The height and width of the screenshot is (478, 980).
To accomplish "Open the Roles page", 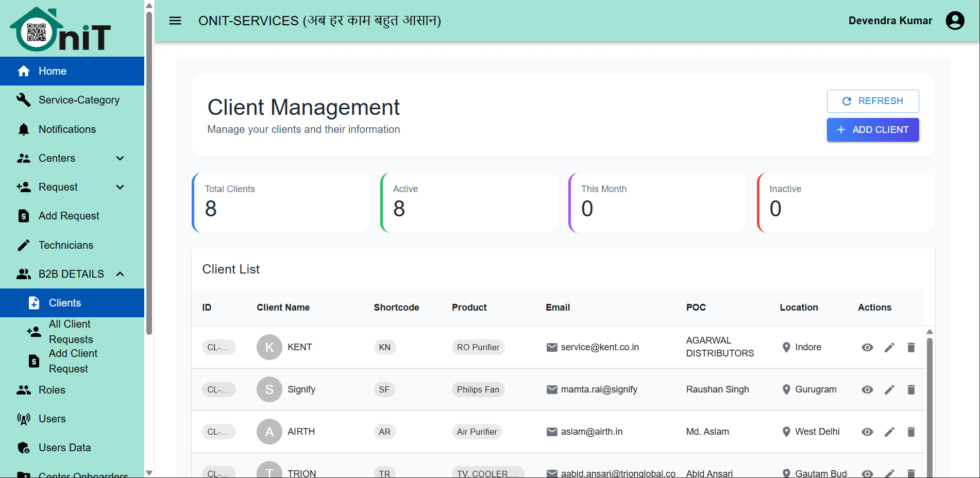I will [72, 390].
